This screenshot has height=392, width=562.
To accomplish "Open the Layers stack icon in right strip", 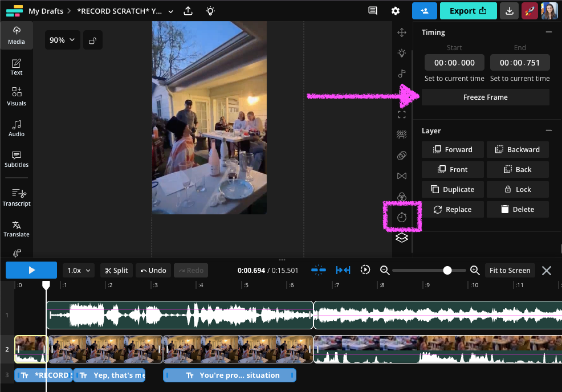I will (x=402, y=238).
